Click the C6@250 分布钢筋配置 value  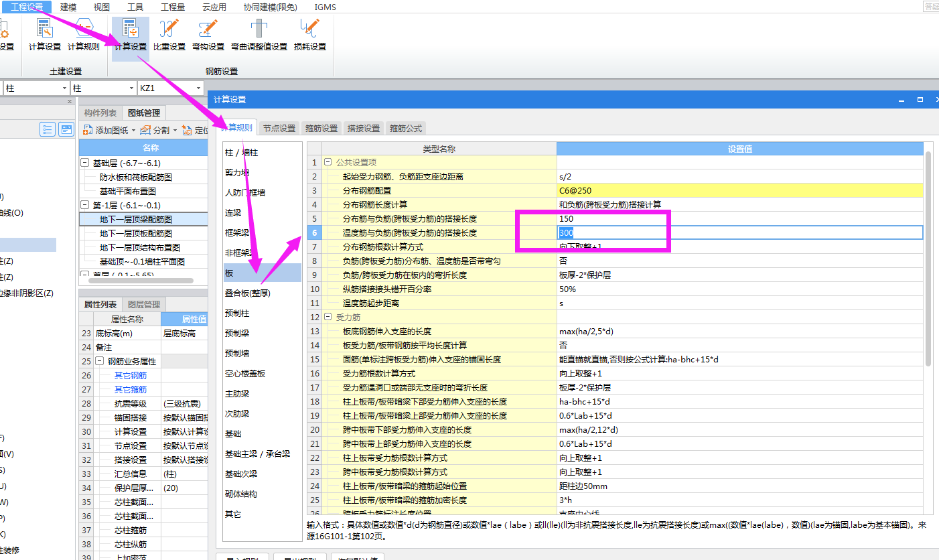tap(739, 190)
